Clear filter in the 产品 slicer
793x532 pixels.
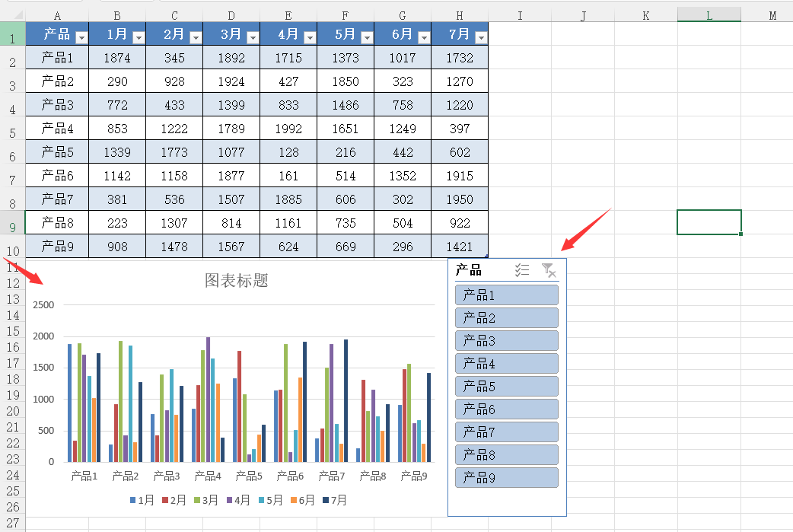[x=548, y=270]
